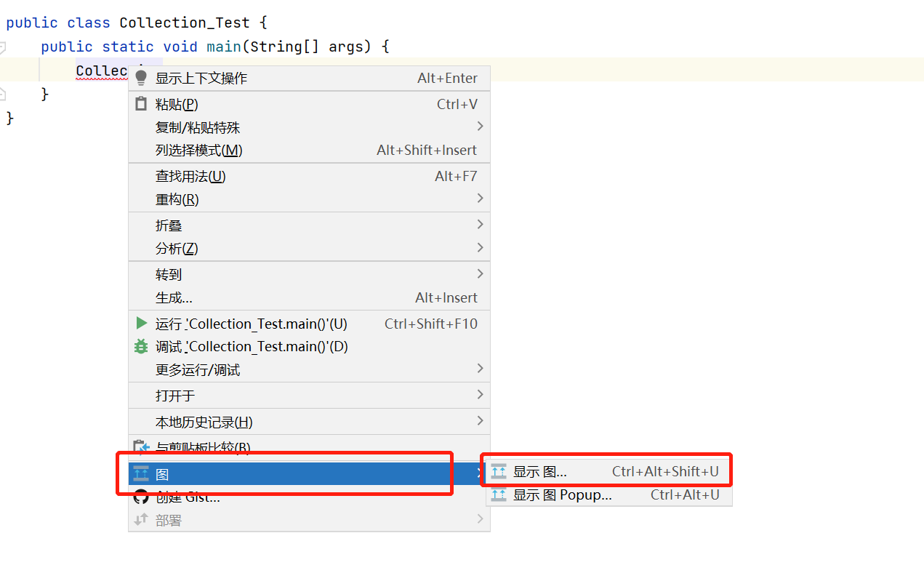Click the diagram icon next to 显示 图 Popup...
The width and height of the screenshot is (924, 573).
click(499, 495)
